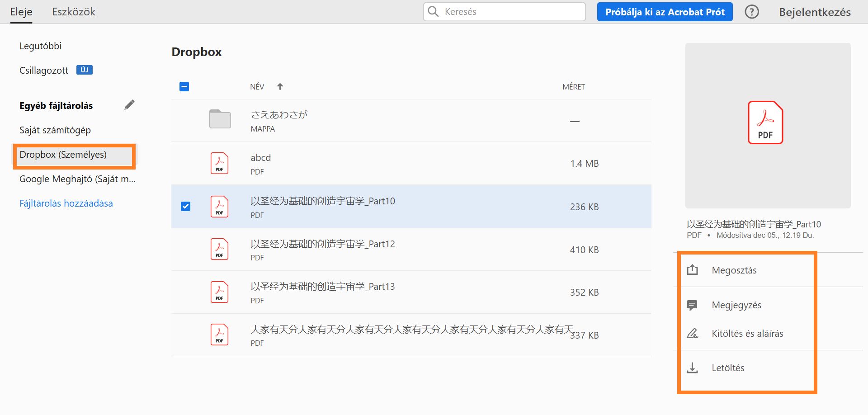
Task: Click the Egyéb fájltárolás section heading
Action: [56, 106]
